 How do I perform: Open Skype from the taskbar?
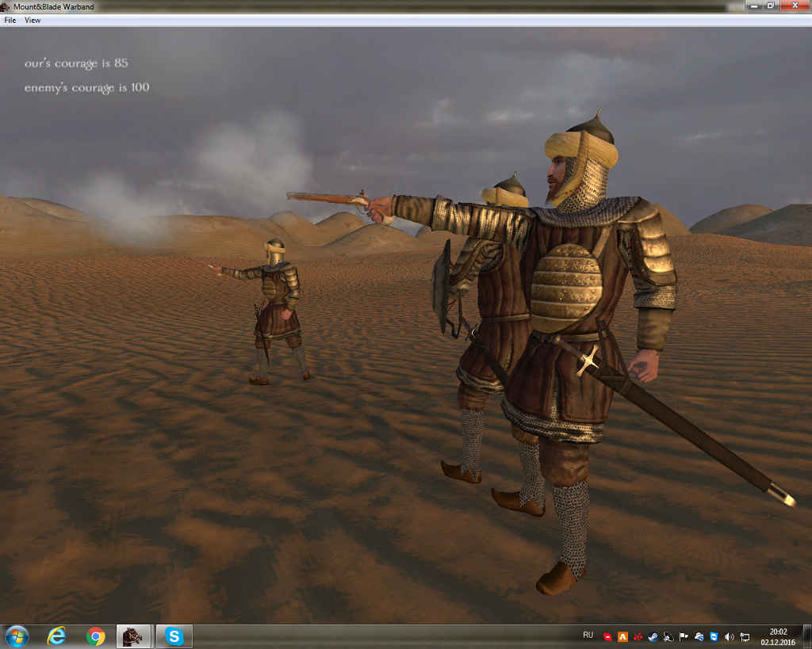coord(174,636)
